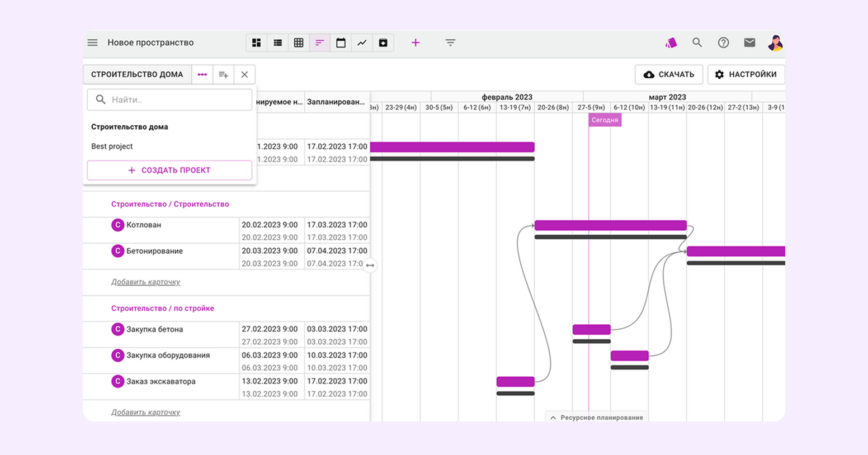Click the purple Gantt bar for Закупка оборудования
The height and width of the screenshot is (455, 868).
(x=630, y=356)
